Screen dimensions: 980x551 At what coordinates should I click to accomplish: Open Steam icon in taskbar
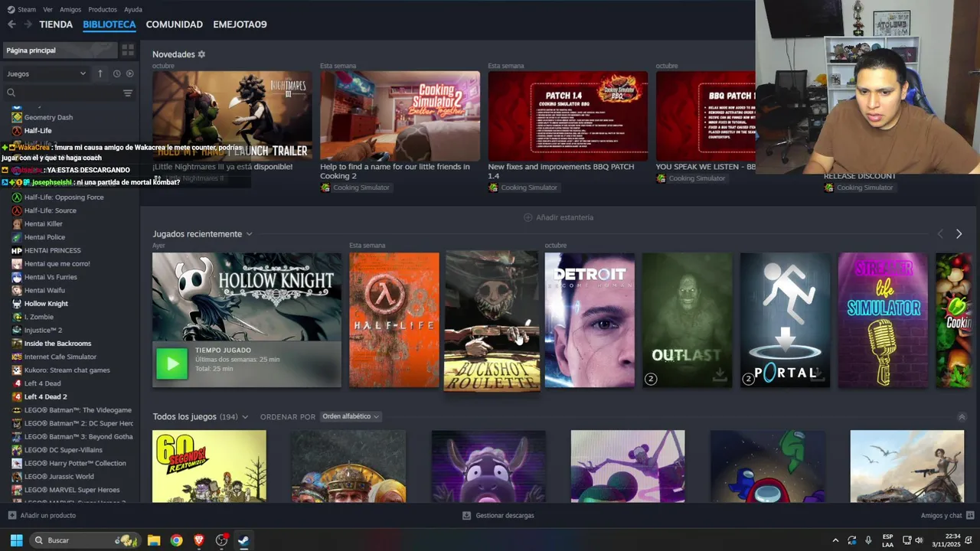coord(243,540)
